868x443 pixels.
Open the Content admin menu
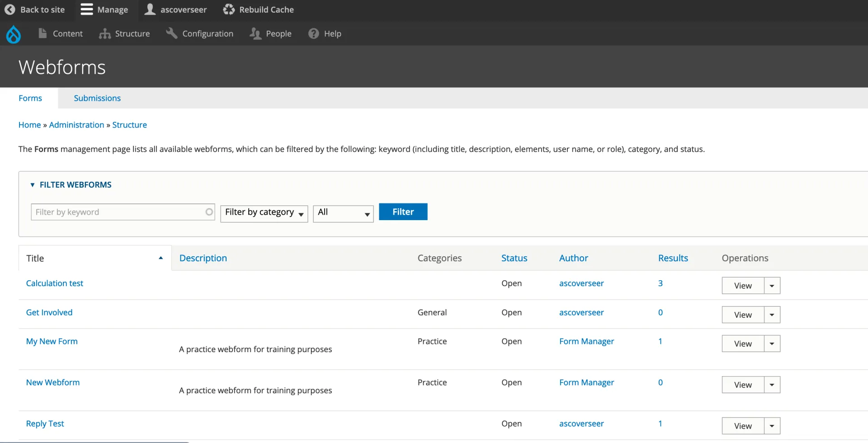click(x=61, y=33)
